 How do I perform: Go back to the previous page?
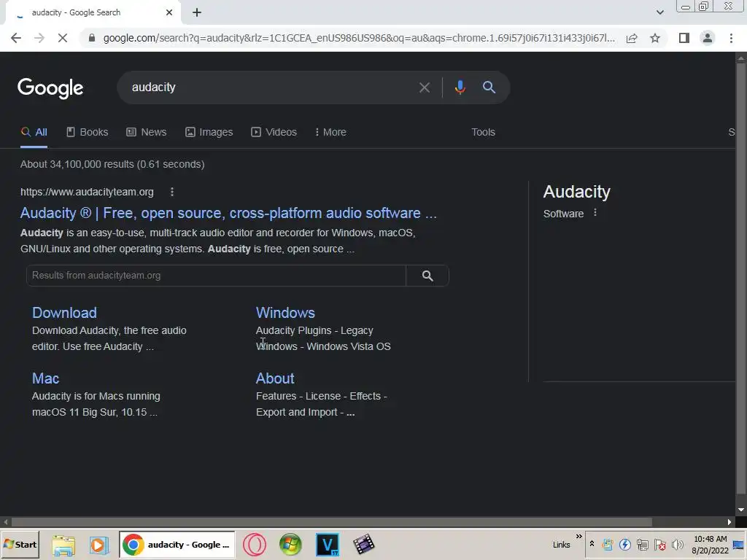coord(16,38)
